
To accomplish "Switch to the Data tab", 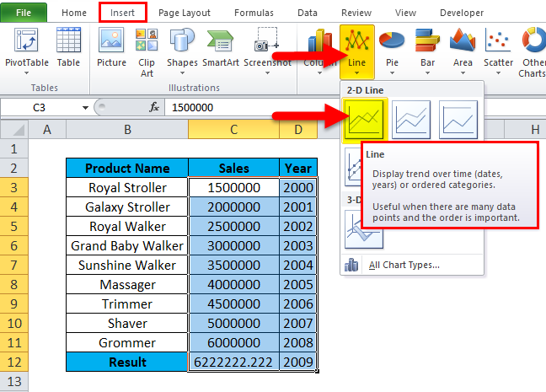I will point(308,13).
